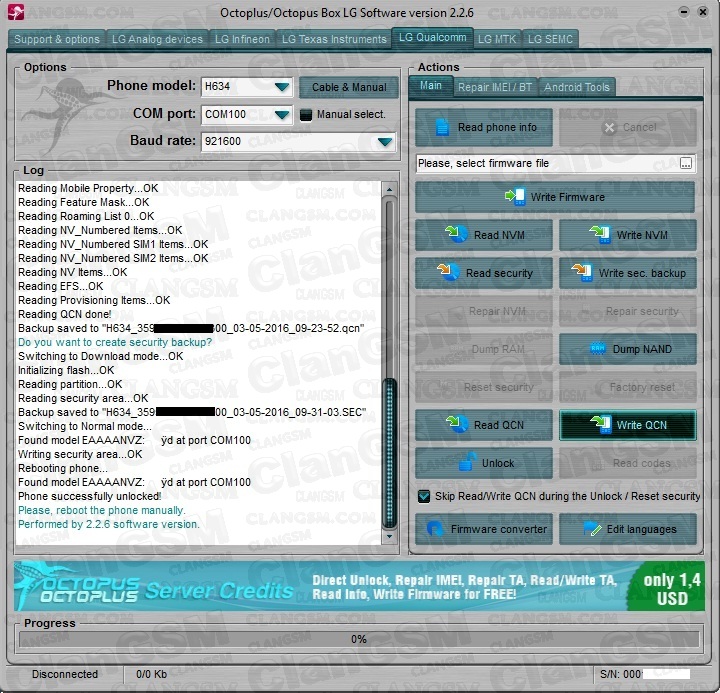Click 'Please, reboot the phone manually.' log line

point(101,510)
